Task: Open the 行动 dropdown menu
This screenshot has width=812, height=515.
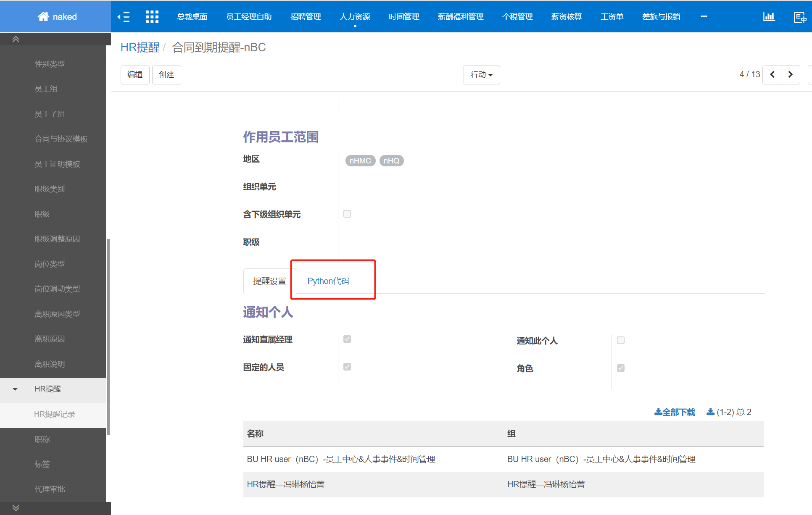Action: (481, 75)
